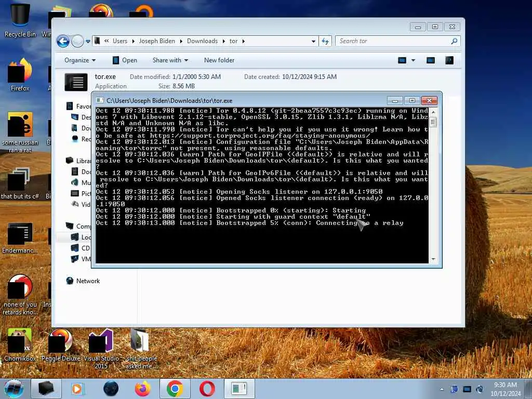Screen dimensions: 532x399
Task: Launch Firefox from the desktop shortcut
Action: pyautogui.click(x=20, y=74)
